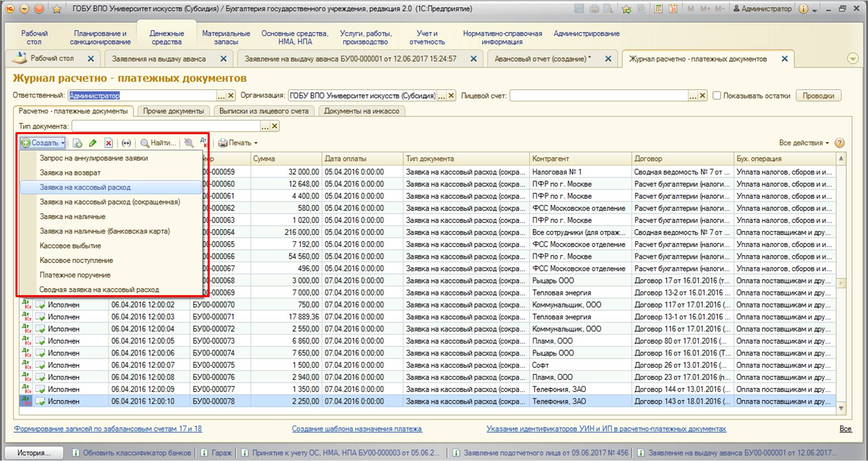Image resolution: width=868 pixels, height=461 pixels.
Task: Click the Найти... search button
Action: click(x=158, y=143)
